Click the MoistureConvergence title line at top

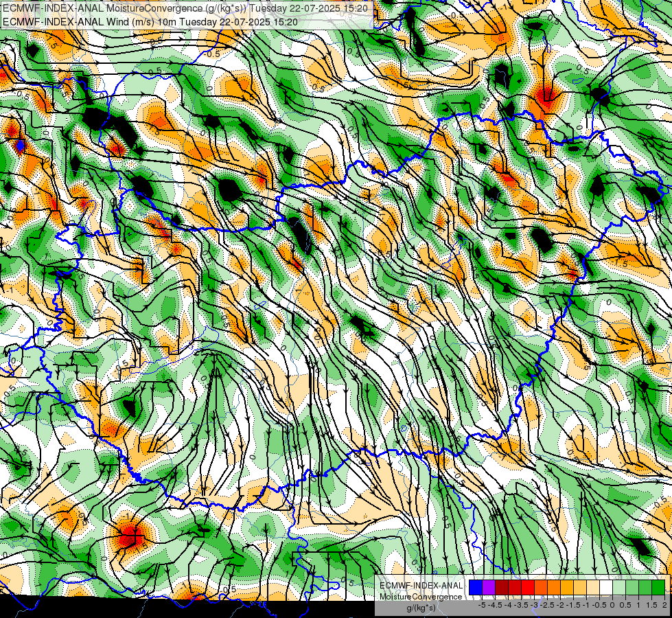(186, 8)
